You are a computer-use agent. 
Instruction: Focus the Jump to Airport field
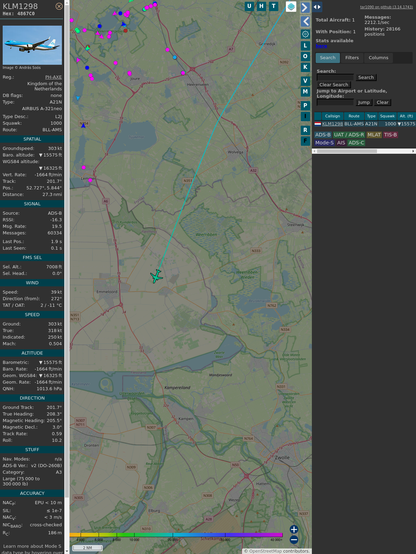point(335,102)
